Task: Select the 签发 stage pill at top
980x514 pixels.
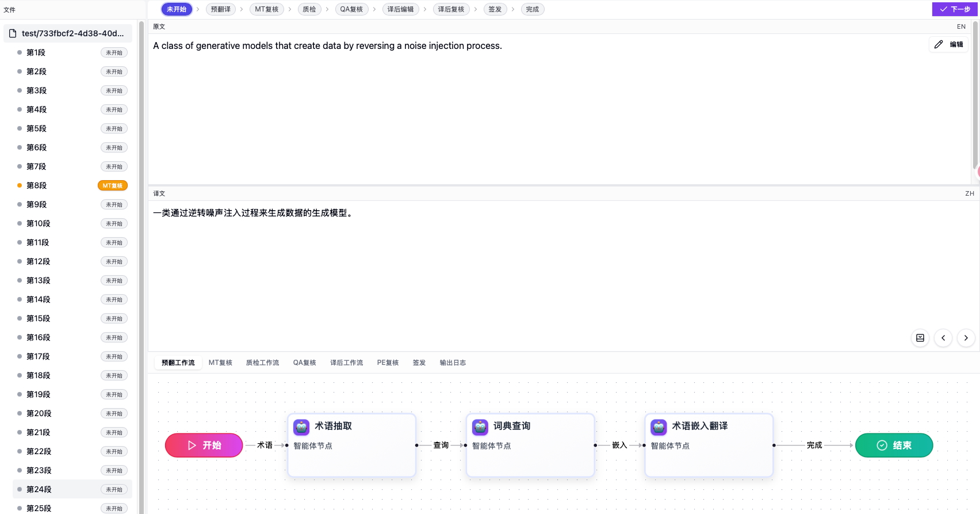Action: (495, 9)
